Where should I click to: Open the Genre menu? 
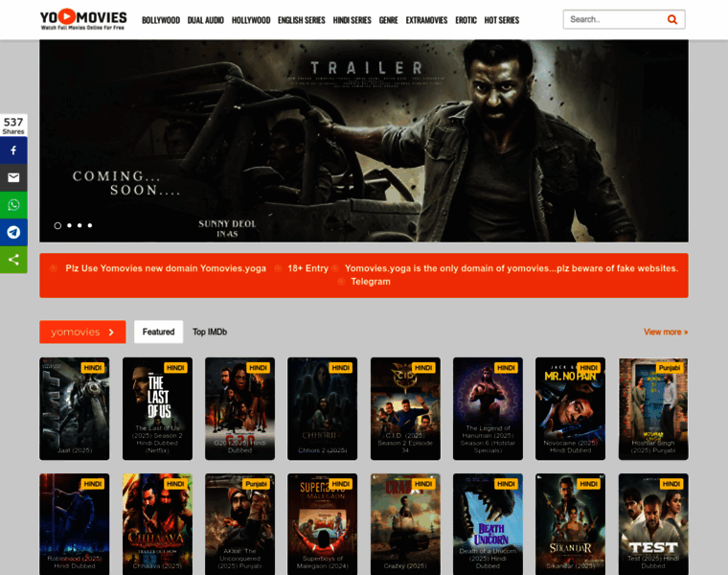[x=389, y=20]
